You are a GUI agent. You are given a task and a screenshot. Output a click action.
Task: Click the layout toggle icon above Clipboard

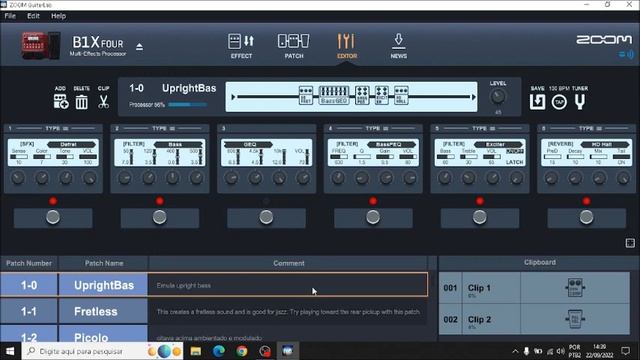click(630, 243)
